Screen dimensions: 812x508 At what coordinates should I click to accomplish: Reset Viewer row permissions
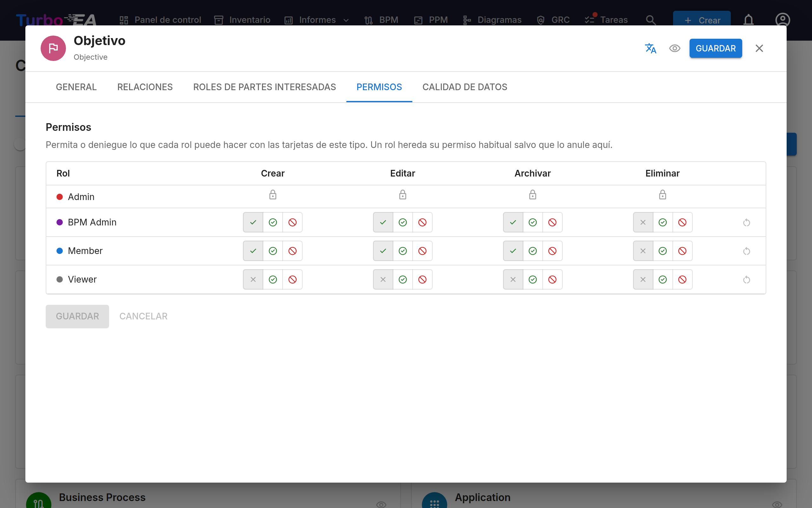point(746,279)
